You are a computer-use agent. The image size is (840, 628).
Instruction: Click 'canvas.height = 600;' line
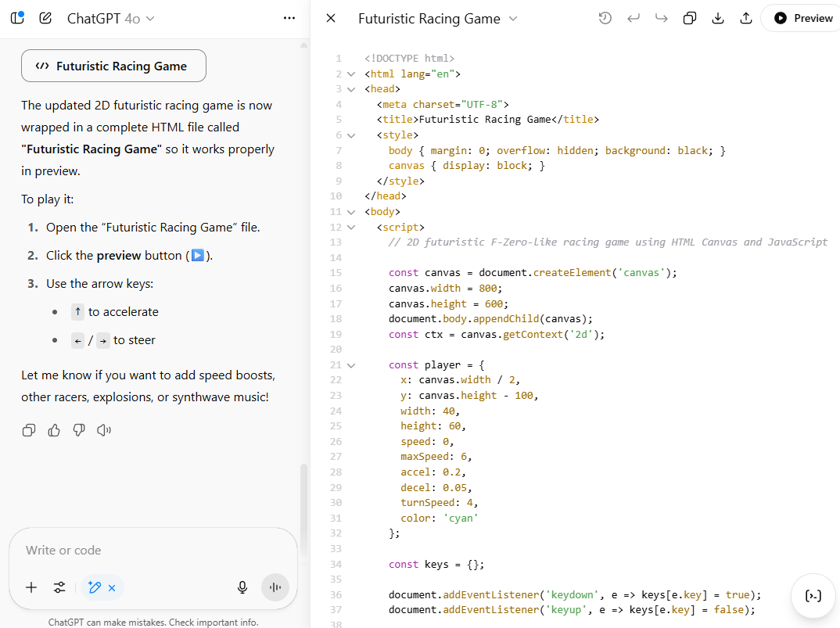(x=448, y=303)
